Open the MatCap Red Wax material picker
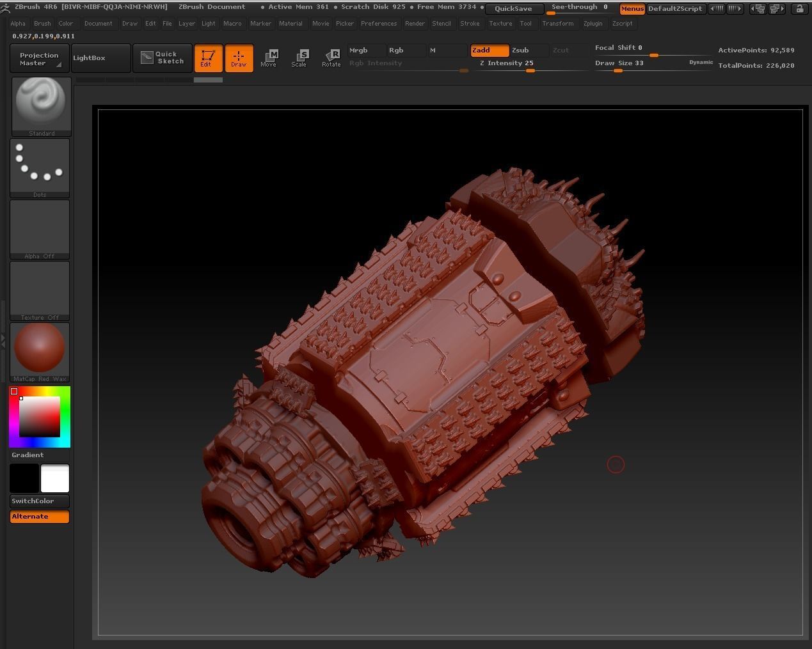 [40, 348]
